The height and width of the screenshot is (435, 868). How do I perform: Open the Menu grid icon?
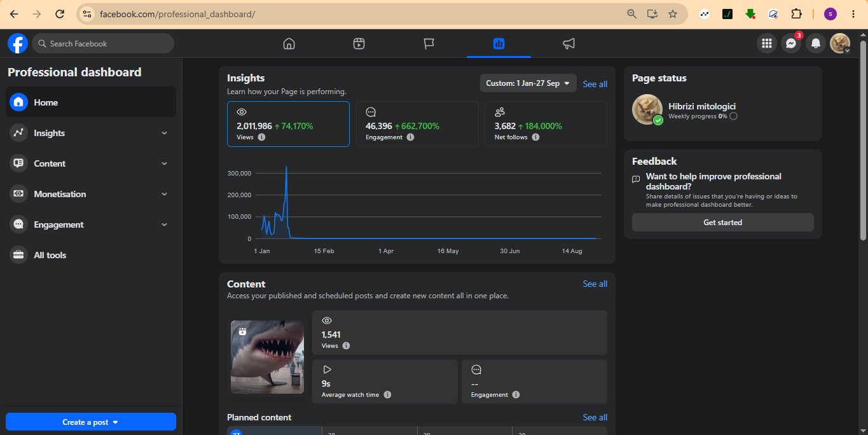click(767, 43)
